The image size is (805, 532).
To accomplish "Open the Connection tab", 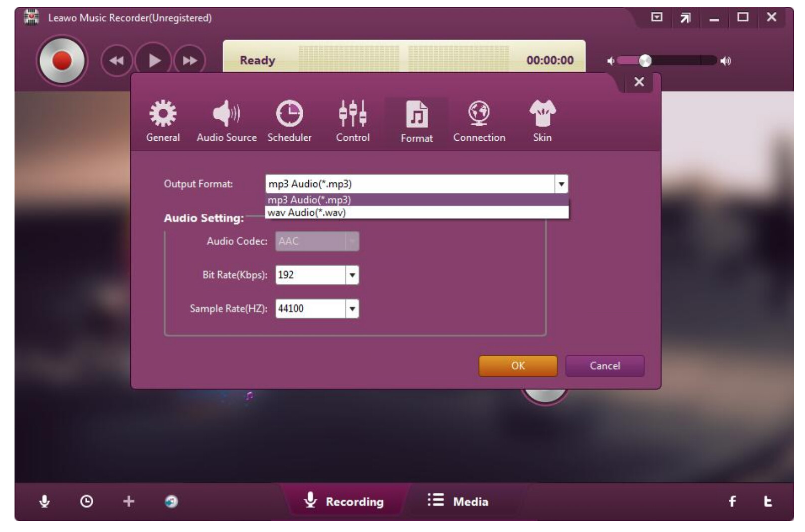I will pos(479,122).
